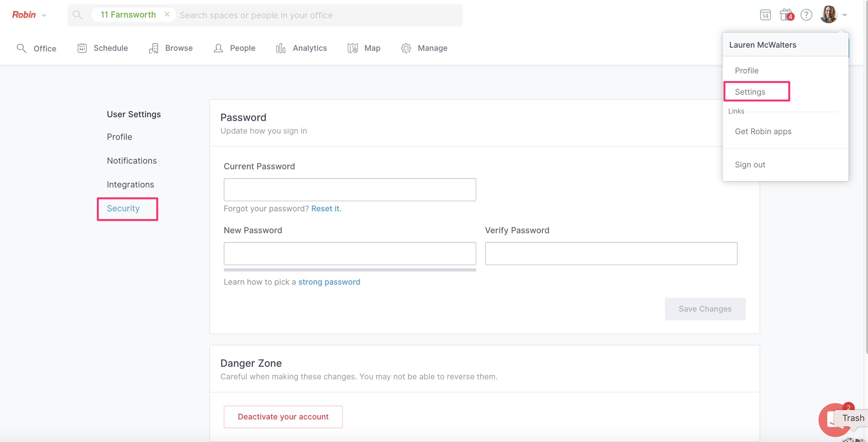Click Lauren McWalters profile avatar
The width and height of the screenshot is (868, 442).
click(x=829, y=15)
